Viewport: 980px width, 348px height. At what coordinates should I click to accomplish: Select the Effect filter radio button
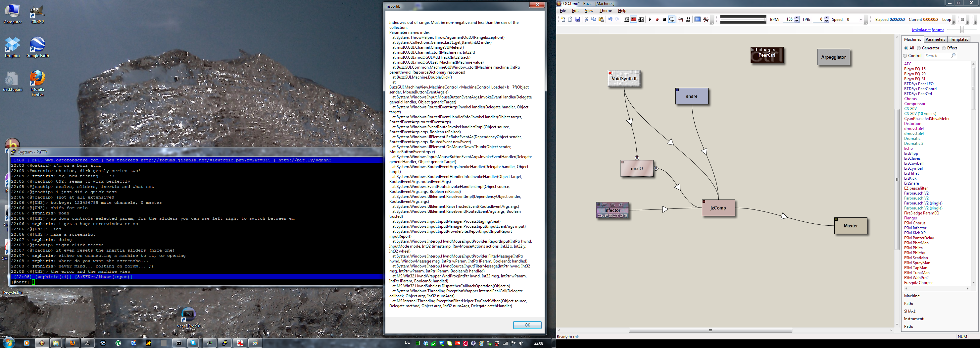tap(944, 48)
